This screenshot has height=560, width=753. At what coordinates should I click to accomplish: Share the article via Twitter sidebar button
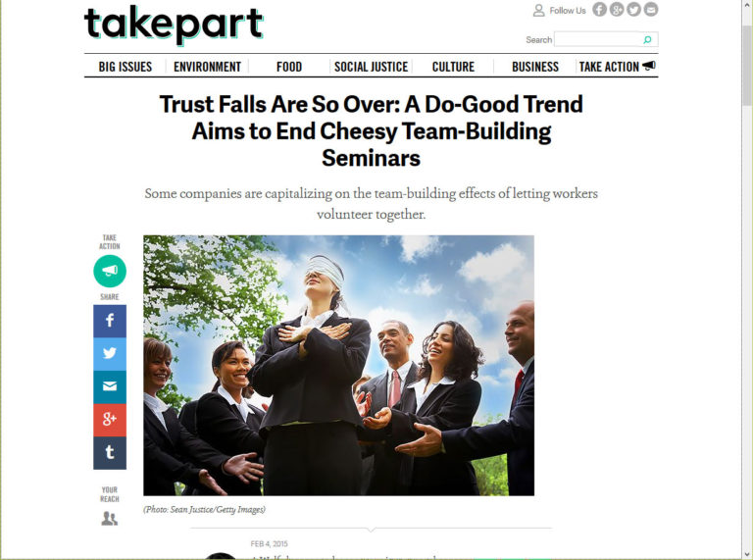pos(110,354)
